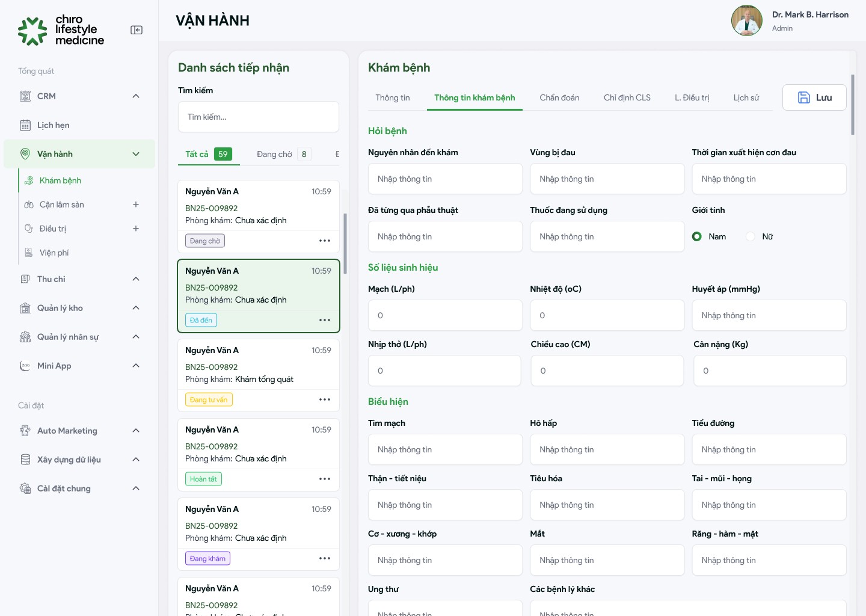
Task: Focus the Nguyên nhân đến khám field
Action: (x=445, y=179)
